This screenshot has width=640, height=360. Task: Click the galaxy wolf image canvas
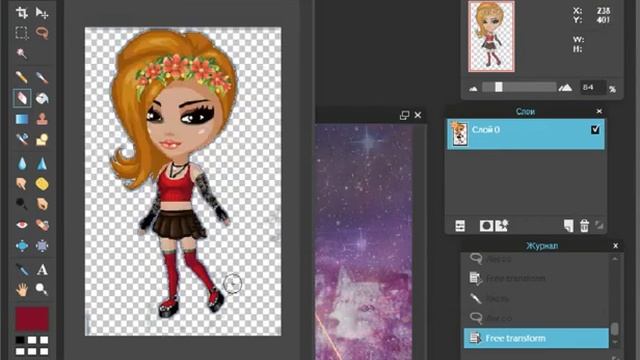pyautogui.click(x=364, y=242)
